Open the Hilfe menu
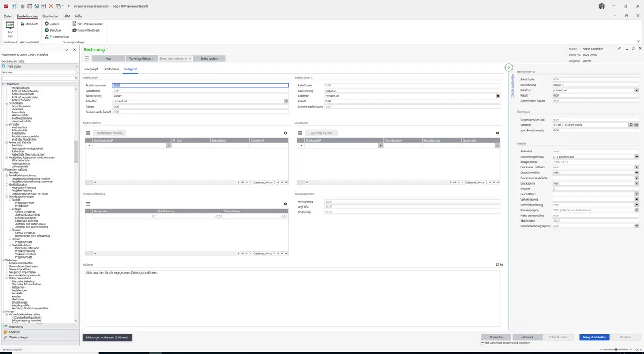This screenshot has height=354, width=644. (x=78, y=16)
